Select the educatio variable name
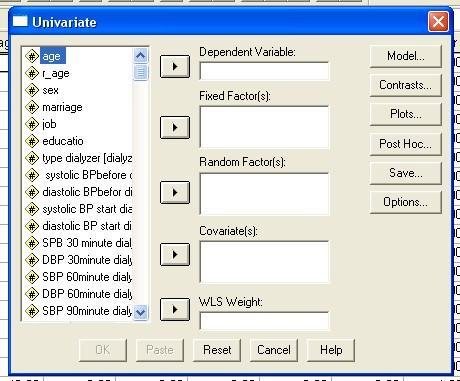Screen dimensions: 460x381 point(63,141)
